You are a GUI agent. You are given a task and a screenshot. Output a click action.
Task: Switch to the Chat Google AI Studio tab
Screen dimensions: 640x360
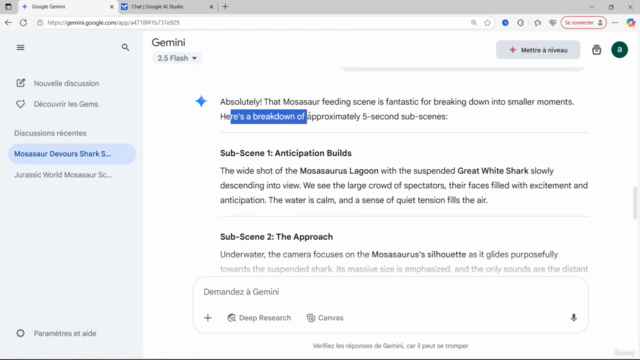(167, 7)
